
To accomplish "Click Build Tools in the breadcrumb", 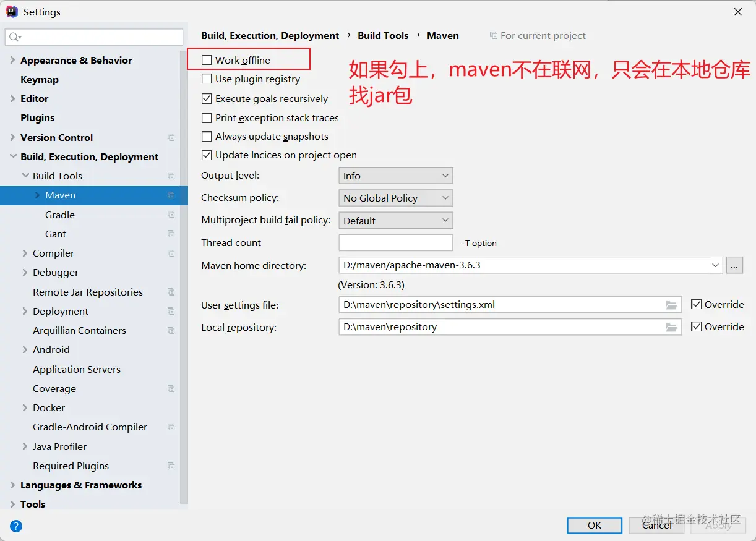I will [x=383, y=36].
